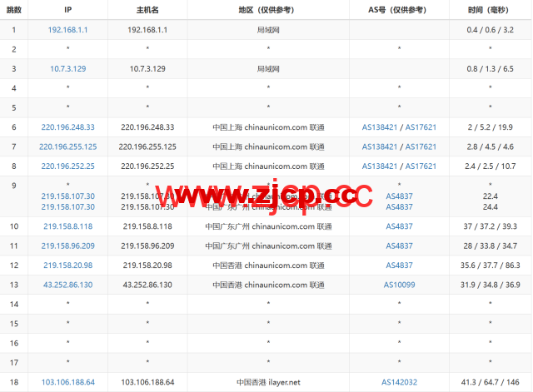533x392 pixels.
Task: Select hop number 18
Action: (14, 383)
